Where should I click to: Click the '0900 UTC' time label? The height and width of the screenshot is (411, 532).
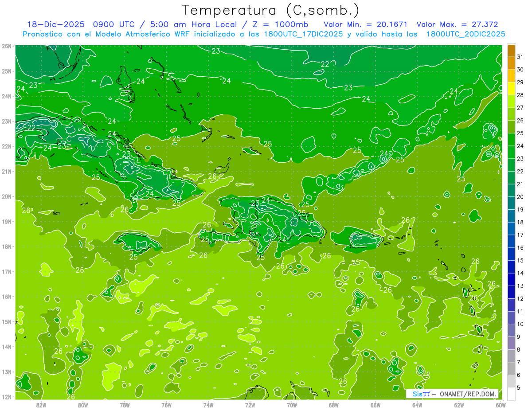[113, 24]
